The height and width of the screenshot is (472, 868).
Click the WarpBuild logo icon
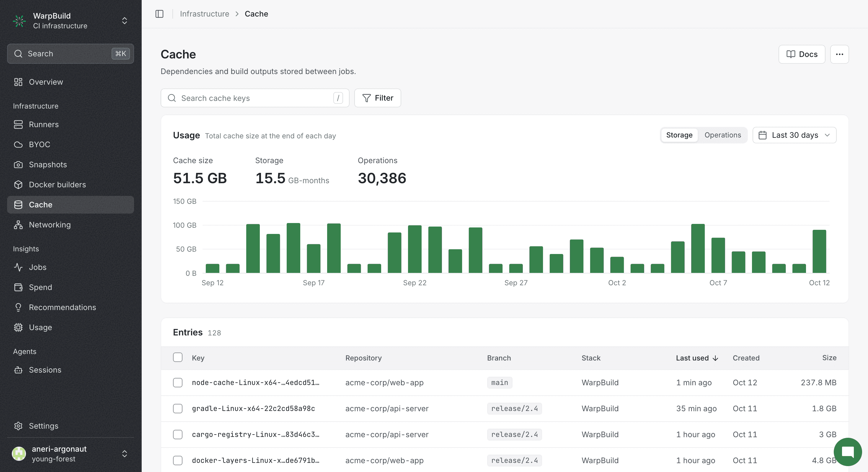click(x=19, y=21)
